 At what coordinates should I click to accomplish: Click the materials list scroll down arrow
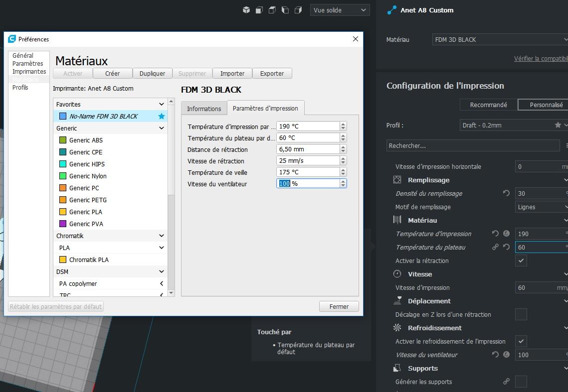click(x=172, y=293)
